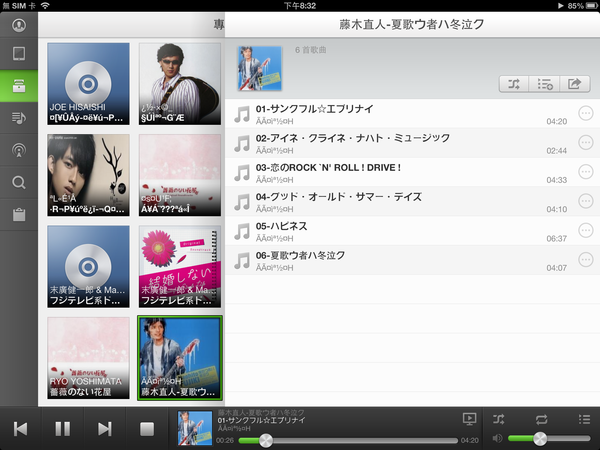Play track 02-アイネ・クライネ・ナハト・ミュージック
This screenshot has height=450, width=600.
point(412,143)
